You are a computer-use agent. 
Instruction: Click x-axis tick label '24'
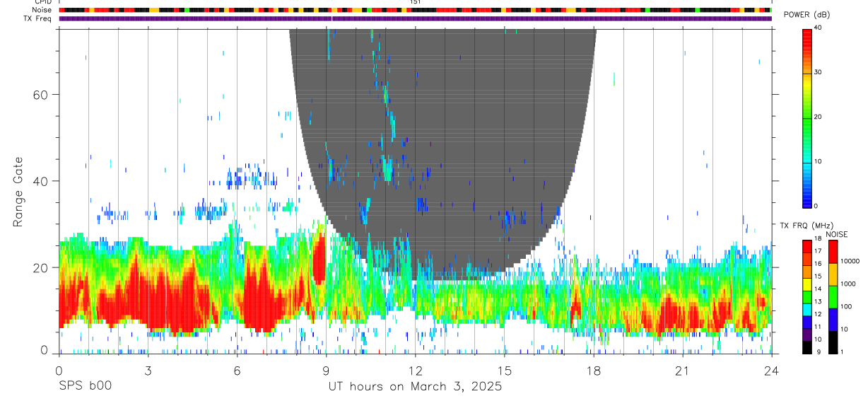click(772, 371)
